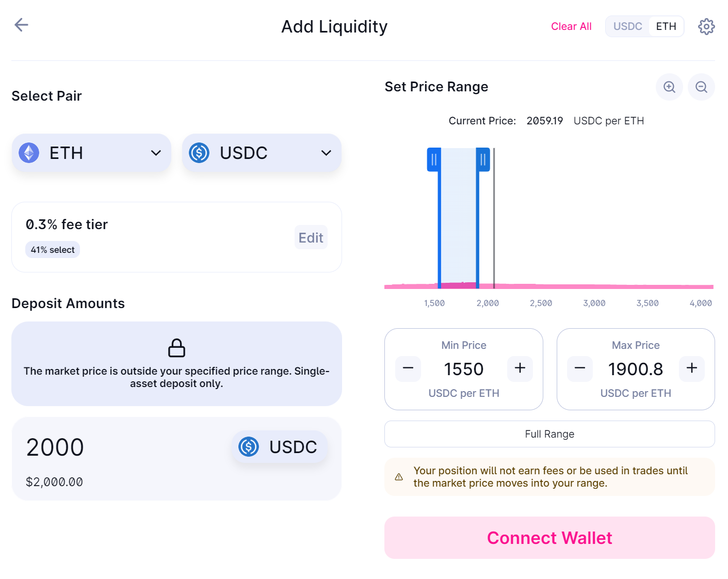Open the USDC token selector dropdown
This screenshot has height=579, width=728.
pyautogui.click(x=262, y=153)
